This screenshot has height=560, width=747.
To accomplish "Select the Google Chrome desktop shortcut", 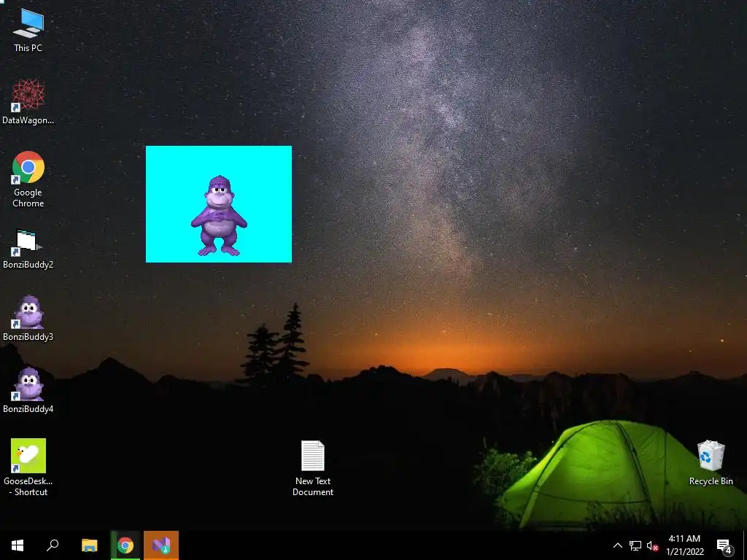I will pyautogui.click(x=28, y=179).
